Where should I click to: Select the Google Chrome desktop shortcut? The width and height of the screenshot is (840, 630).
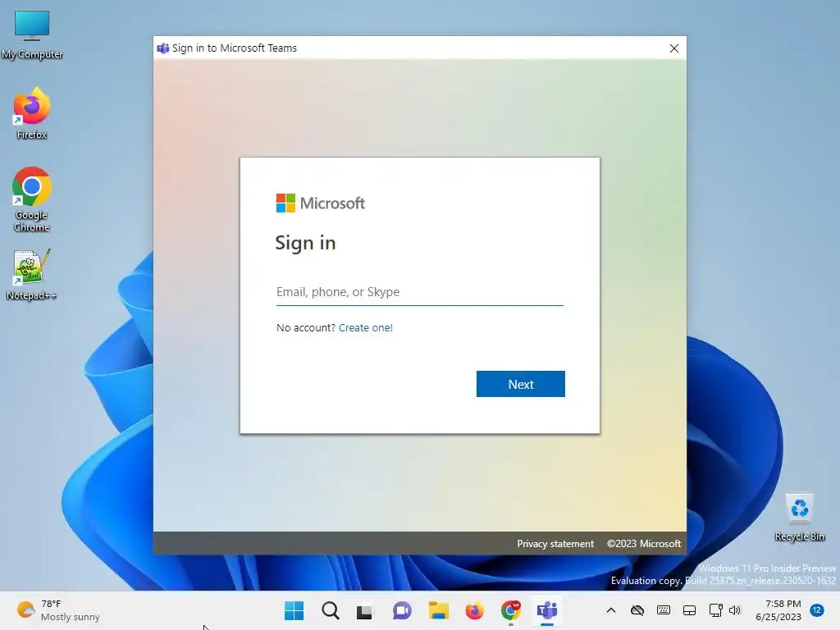pos(32,199)
